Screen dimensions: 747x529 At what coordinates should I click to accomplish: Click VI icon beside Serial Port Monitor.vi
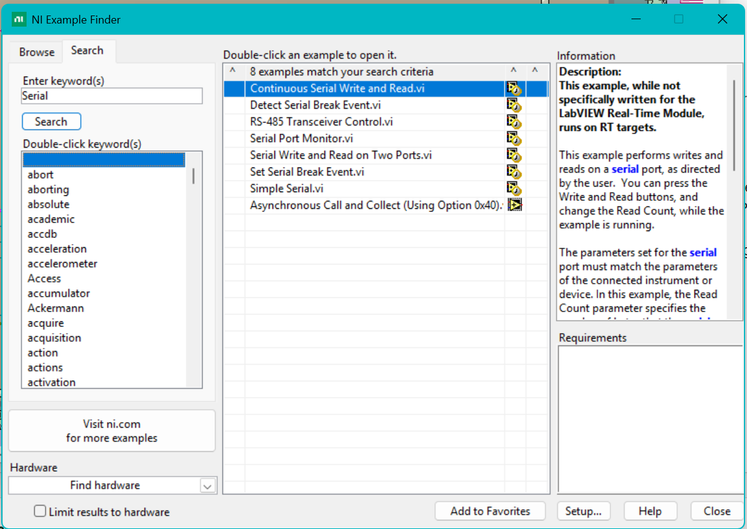coord(514,139)
